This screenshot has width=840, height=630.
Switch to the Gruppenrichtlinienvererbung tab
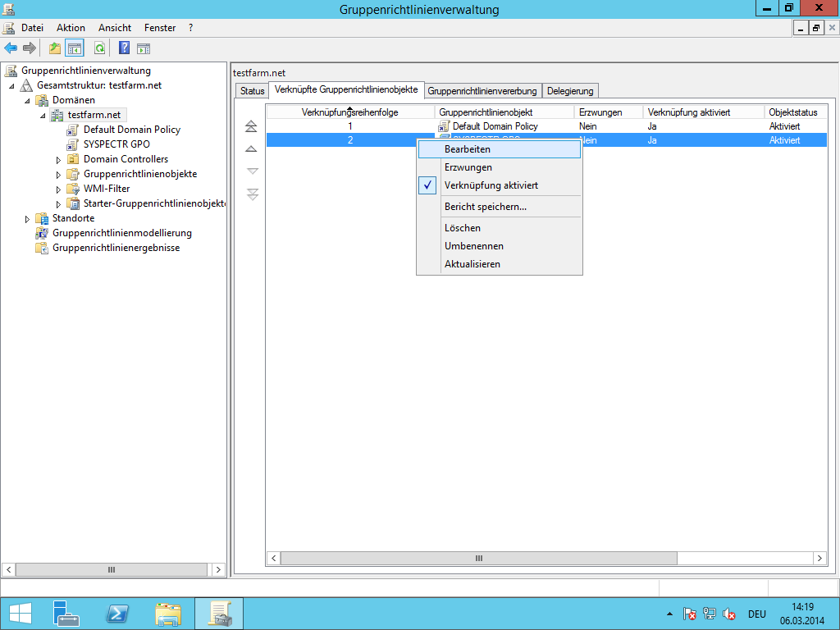(482, 91)
